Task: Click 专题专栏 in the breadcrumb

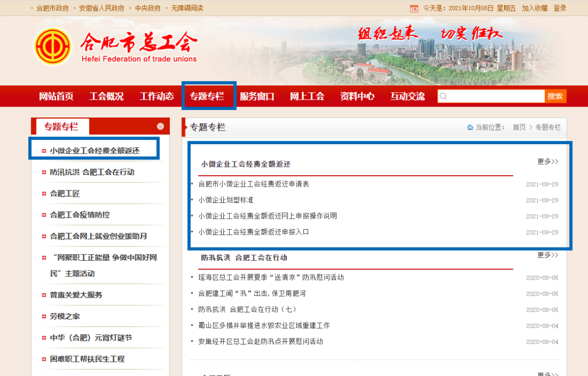Action: [548, 127]
